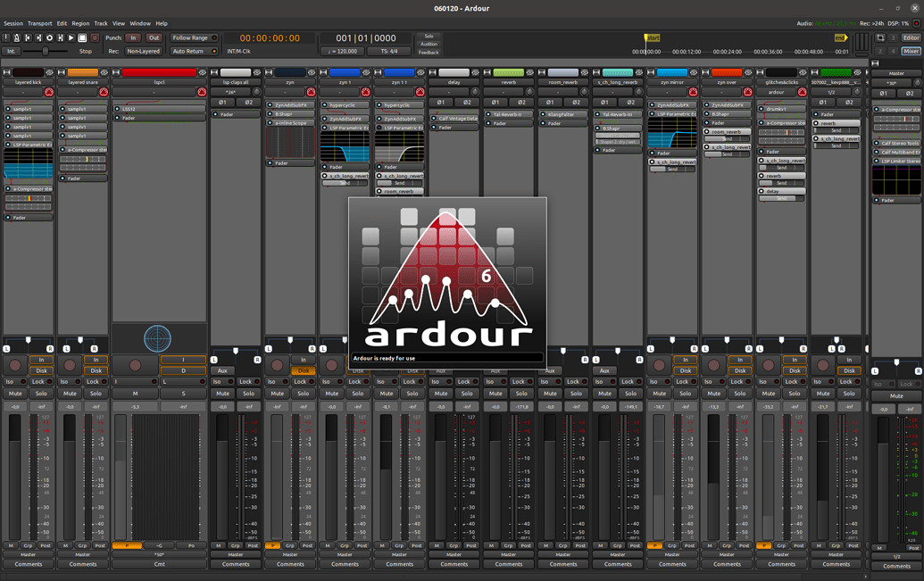Mute the layered kick track
Viewport: 924px width, 581px height.
[15, 394]
